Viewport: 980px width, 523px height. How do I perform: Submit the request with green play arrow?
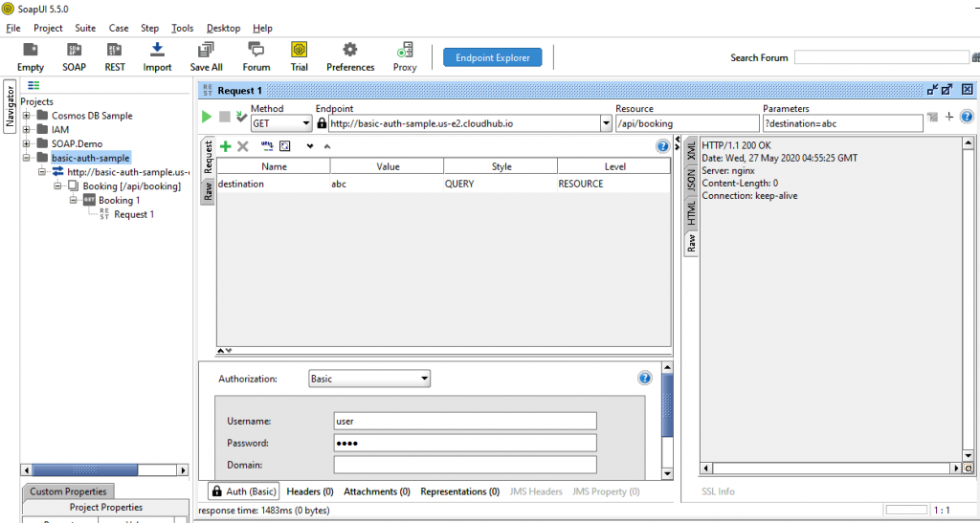click(x=207, y=117)
